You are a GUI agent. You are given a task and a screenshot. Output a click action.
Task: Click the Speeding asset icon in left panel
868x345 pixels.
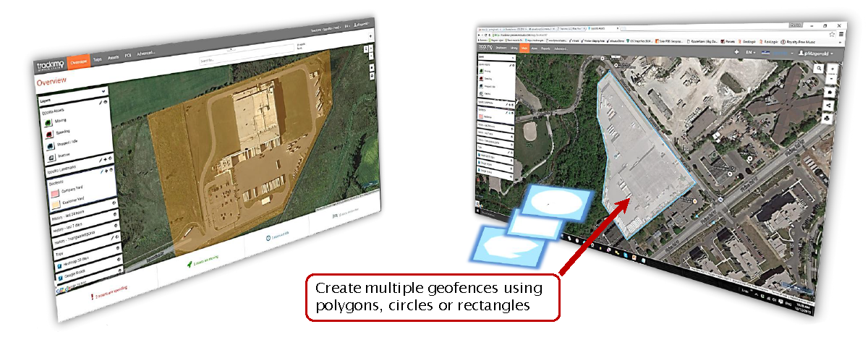(49, 135)
